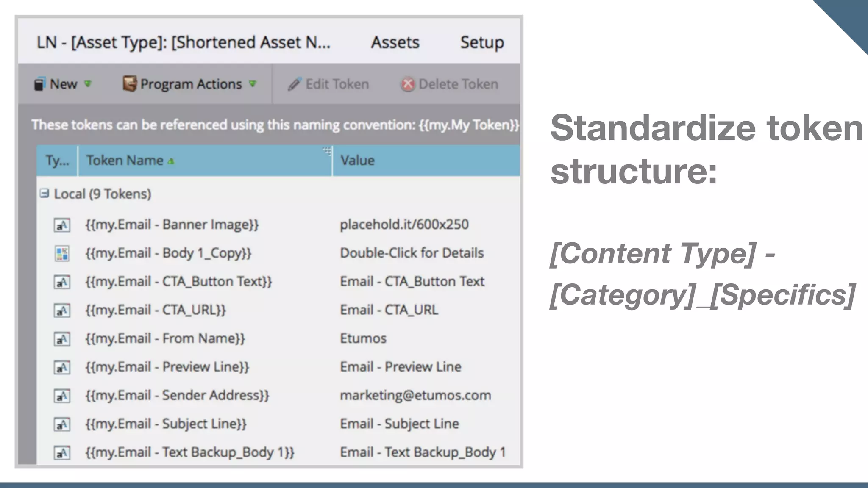Open the New dropdown arrow
Screen dimensions: 868x488
(x=88, y=83)
